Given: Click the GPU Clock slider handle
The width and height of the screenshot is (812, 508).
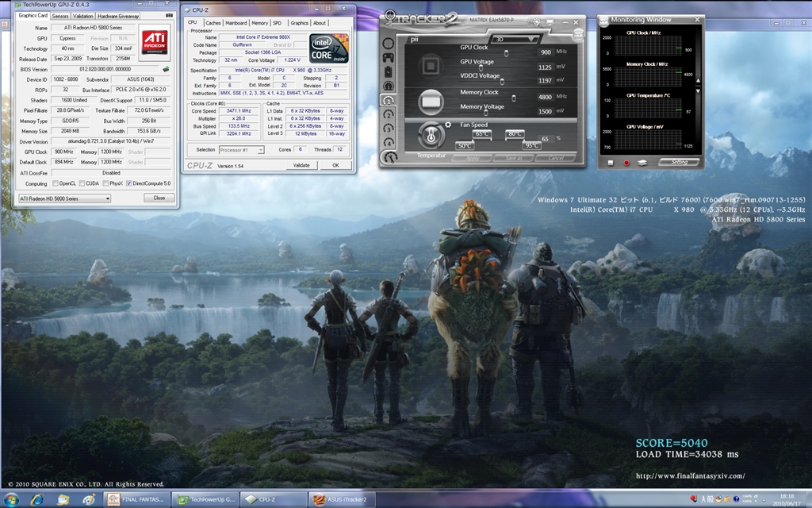Looking at the screenshot, I should pos(507,52).
